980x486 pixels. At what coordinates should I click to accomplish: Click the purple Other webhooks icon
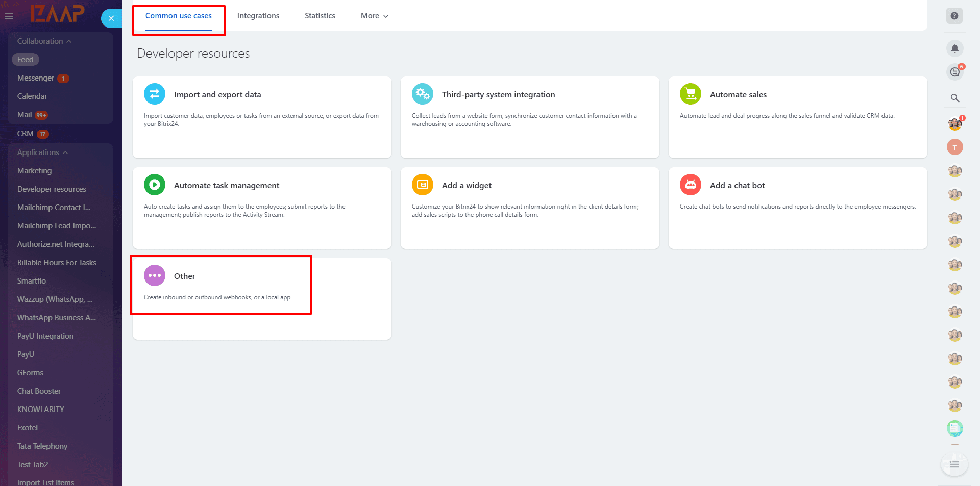[154, 275]
